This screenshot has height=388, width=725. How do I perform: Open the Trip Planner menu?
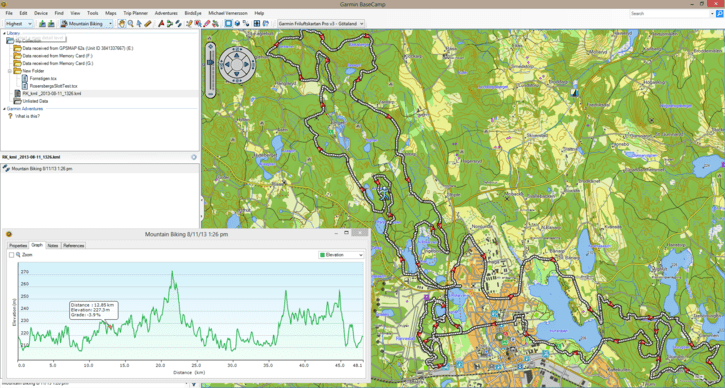(x=135, y=13)
